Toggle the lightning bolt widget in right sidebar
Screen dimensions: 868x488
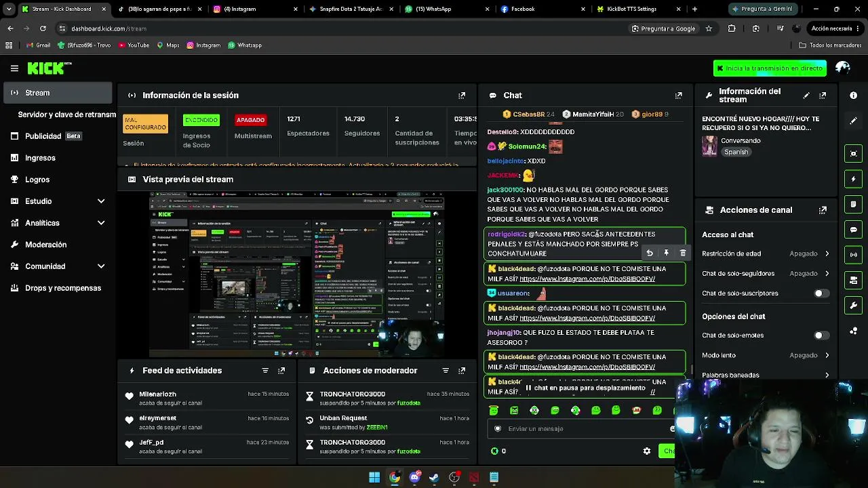click(x=854, y=179)
